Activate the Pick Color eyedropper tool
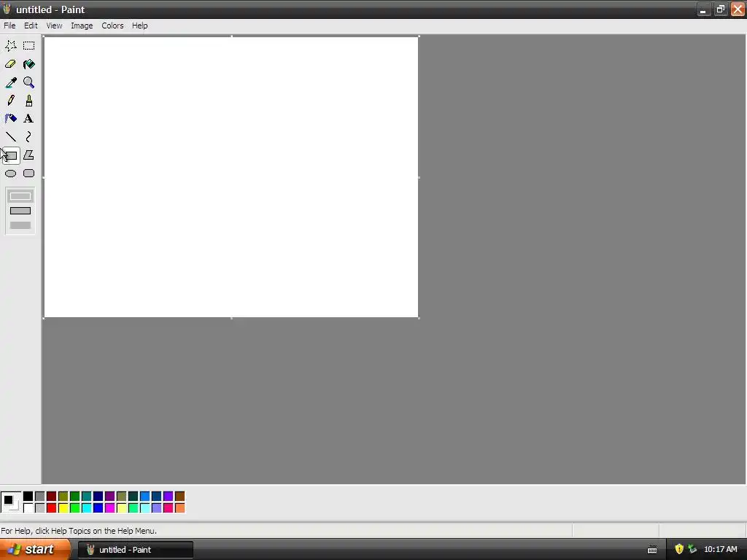Image resolution: width=747 pixels, height=560 pixels. point(10,82)
